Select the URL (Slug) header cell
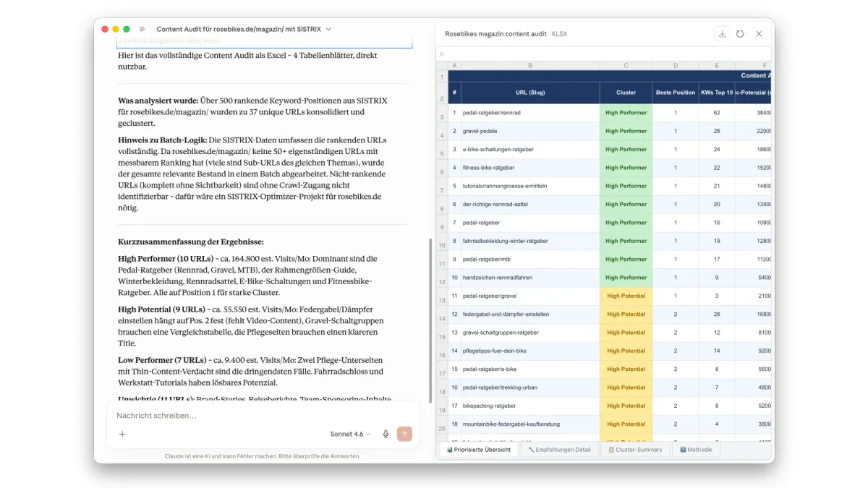This screenshot has height=488, width=868. click(x=530, y=93)
